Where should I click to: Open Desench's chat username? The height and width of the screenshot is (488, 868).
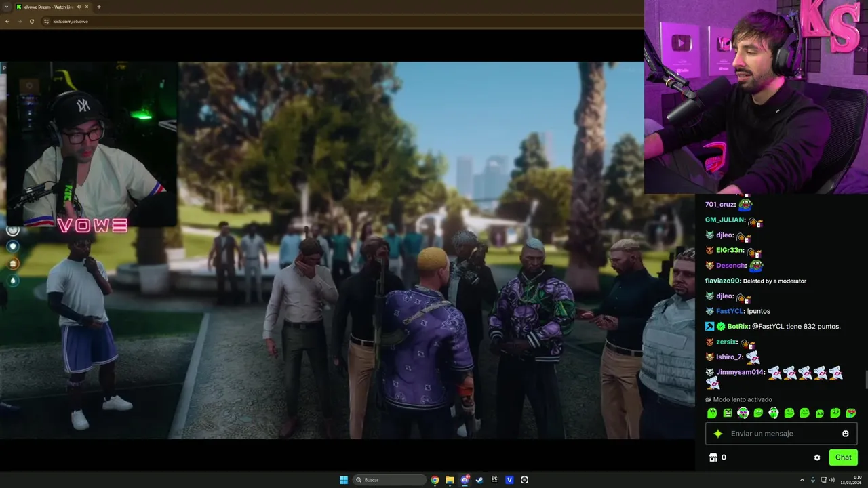coord(731,266)
